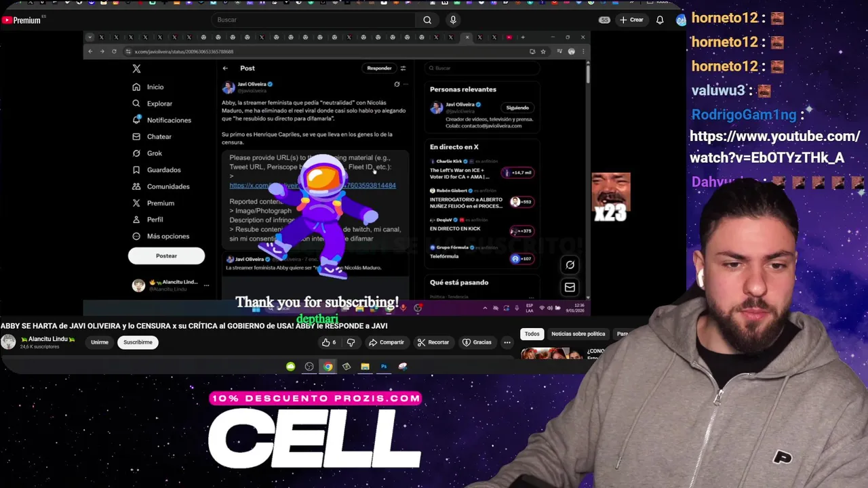Reload the browser page
Image resolution: width=868 pixels, height=488 pixels.
(114, 52)
